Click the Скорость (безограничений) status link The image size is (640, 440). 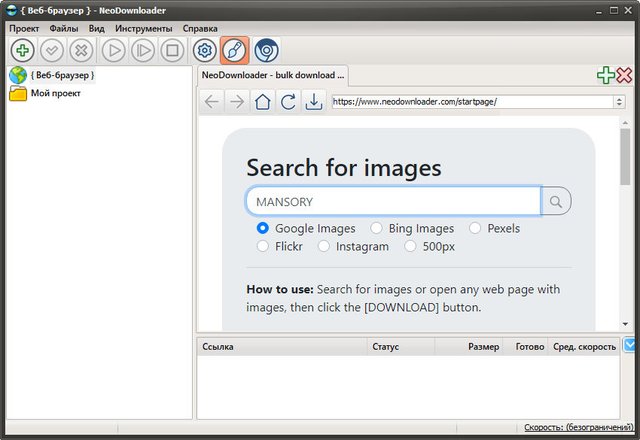(578, 428)
